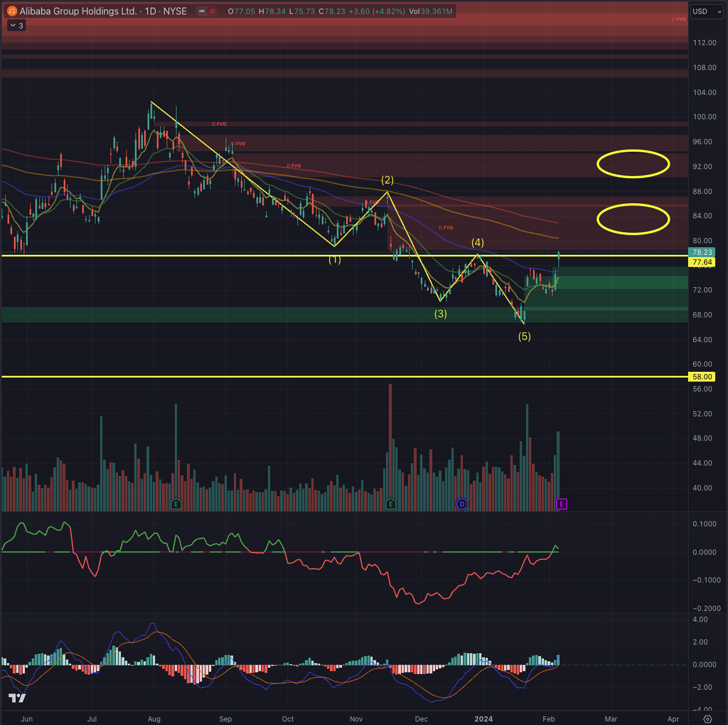The height and width of the screenshot is (725, 728).
Task: Open the USD currency dropdown
Action: (x=706, y=12)
